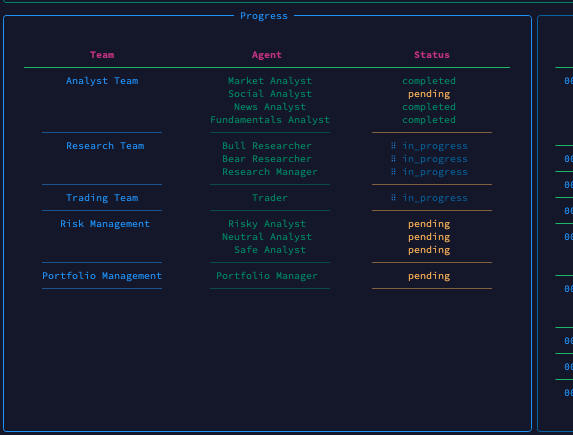573x435 pixels.
Task: Select Portfolio Manager's 'pending' status
Action: coord(429,276)
